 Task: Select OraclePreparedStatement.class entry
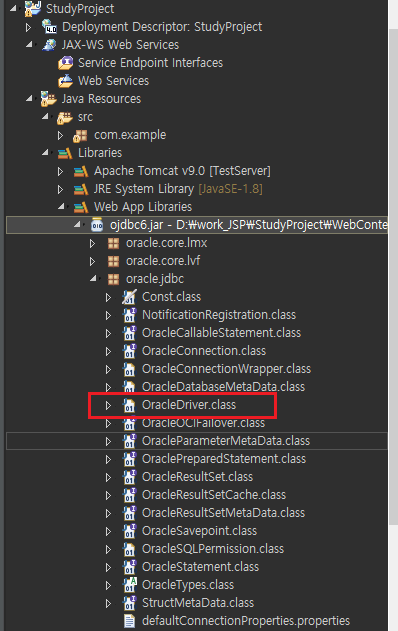pyautogui.click(x=224, y=459)
